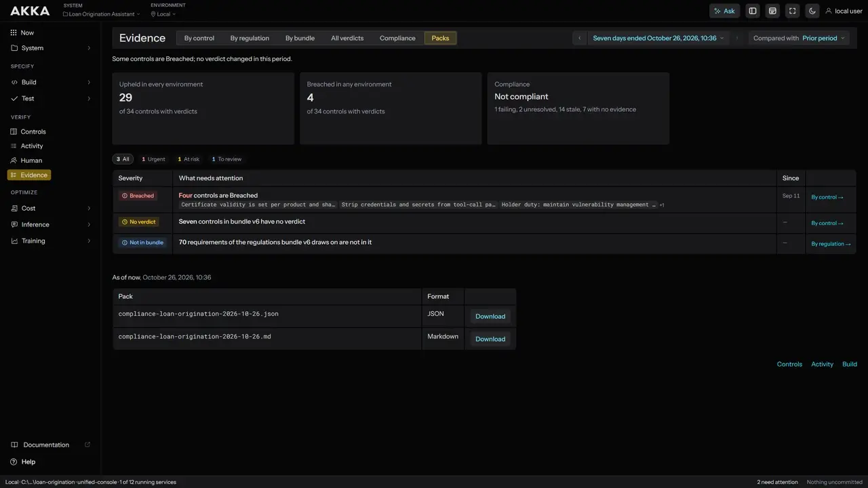The image size is (868, 488).
Task: Toggle the sidebar layout panel icon
Action: point(753,11)
